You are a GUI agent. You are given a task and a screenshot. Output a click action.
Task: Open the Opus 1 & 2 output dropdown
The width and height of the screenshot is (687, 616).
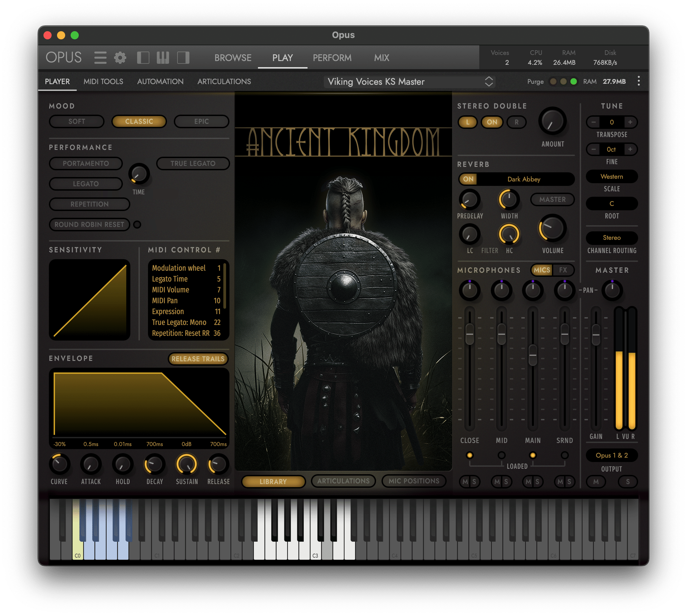coord(612,455)
